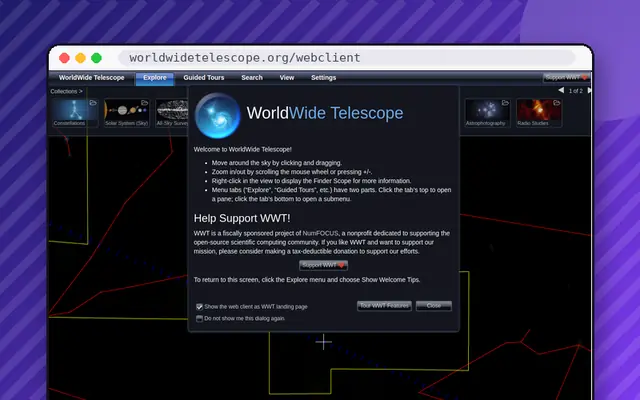Click the sky view crosshair center

(x=323, y=342)
